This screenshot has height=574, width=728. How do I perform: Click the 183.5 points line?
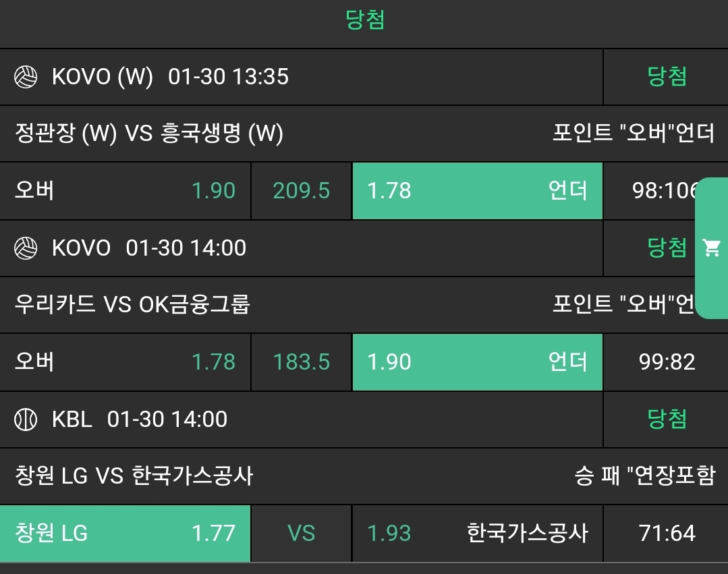click(x=301, y=362)
